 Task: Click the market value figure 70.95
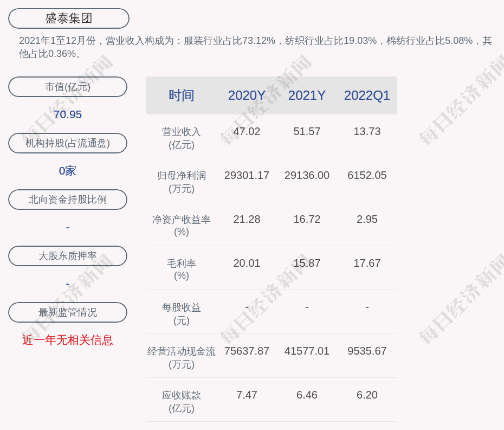[68, 114]
